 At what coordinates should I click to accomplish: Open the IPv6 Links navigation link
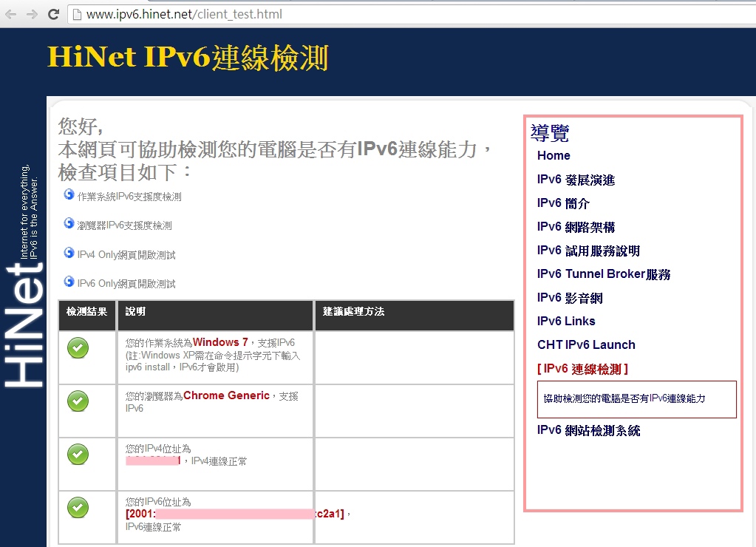coord(566,322)
